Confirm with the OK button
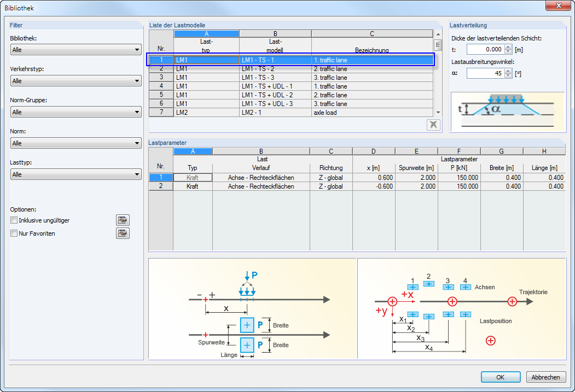This screenshot has height=392, width=575. coord(501,377)
